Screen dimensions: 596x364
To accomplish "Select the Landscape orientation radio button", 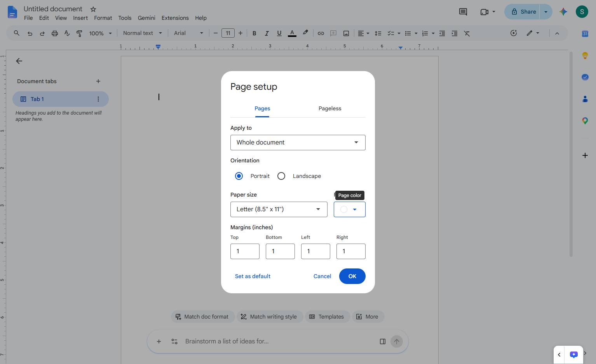I will click(281, 176).
